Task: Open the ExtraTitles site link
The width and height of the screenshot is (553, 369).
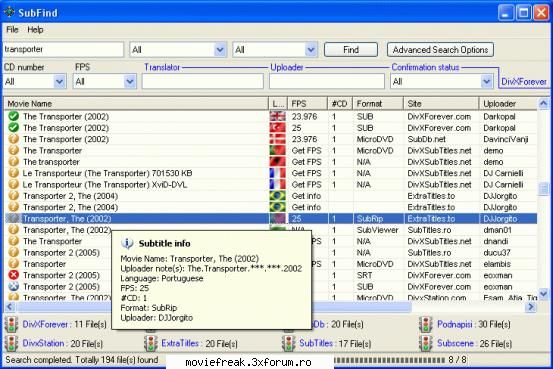Action: (x=180, y=343)
